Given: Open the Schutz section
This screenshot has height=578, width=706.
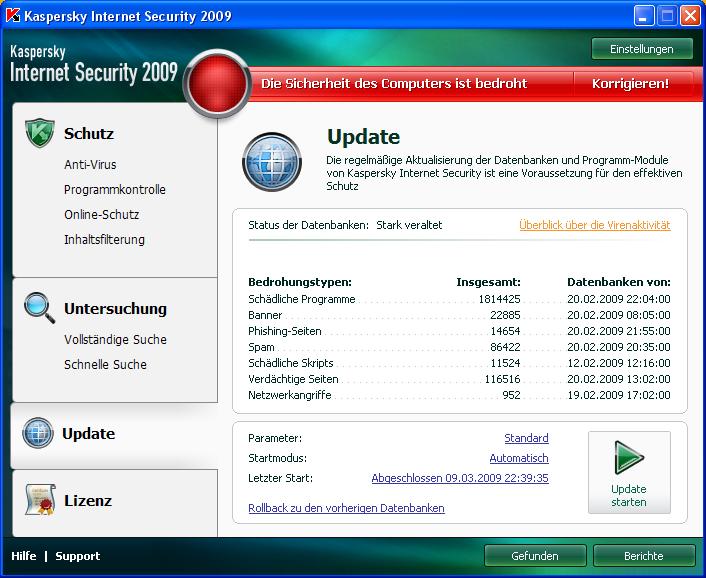Looking at the screenshot, I should coord(89,134).
